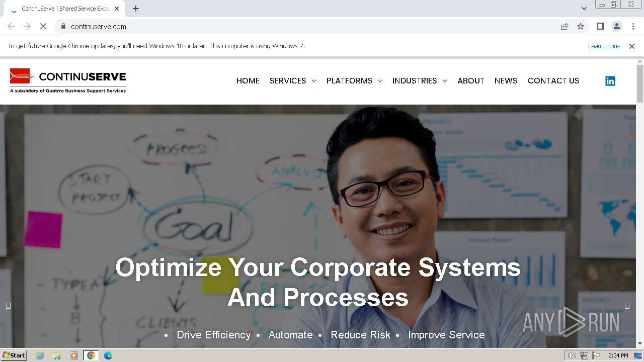Dismiss the Chrome update notice
Viewport: 644px width, 362px height.
click(x=632, y=46)
